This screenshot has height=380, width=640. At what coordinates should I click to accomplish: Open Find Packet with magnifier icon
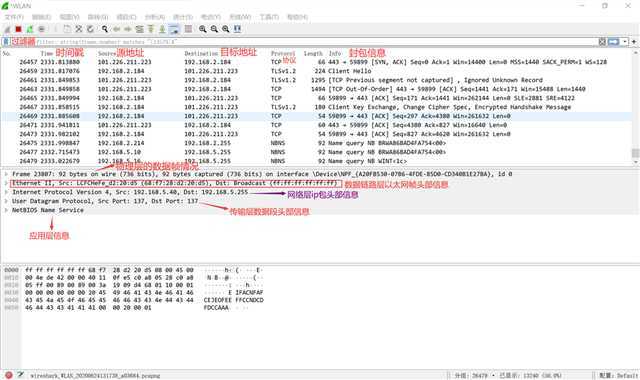[x=105, y=29]
